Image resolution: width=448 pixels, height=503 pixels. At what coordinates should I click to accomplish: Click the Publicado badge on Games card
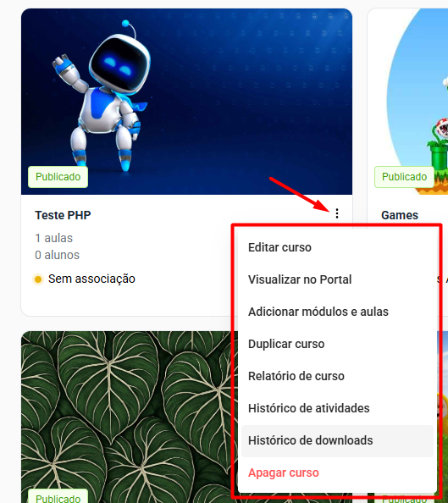(404, 177)
